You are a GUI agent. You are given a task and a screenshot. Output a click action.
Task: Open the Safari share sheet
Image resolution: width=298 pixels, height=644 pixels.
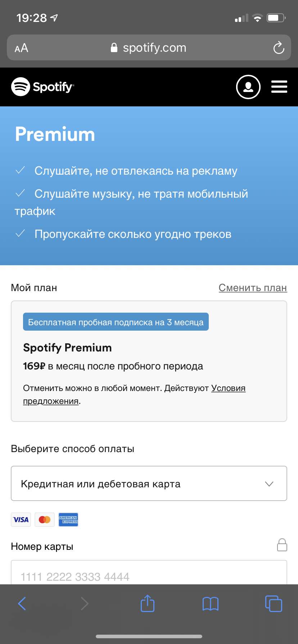(x=147, y=603)
